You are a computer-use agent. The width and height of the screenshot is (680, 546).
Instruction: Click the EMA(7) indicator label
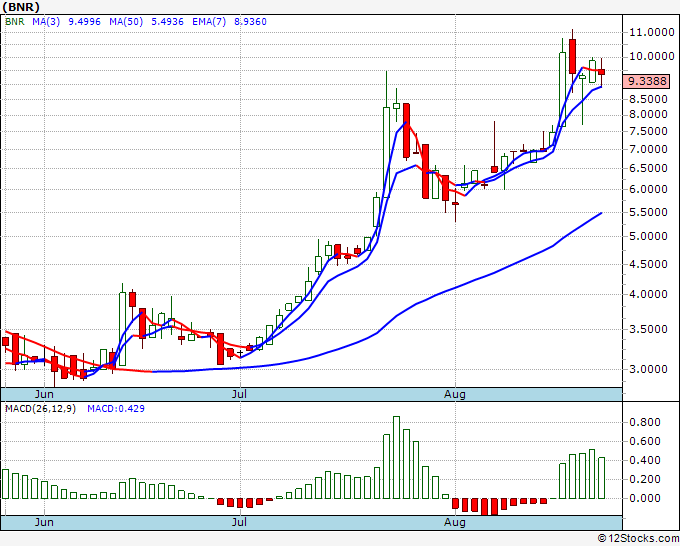209,22
